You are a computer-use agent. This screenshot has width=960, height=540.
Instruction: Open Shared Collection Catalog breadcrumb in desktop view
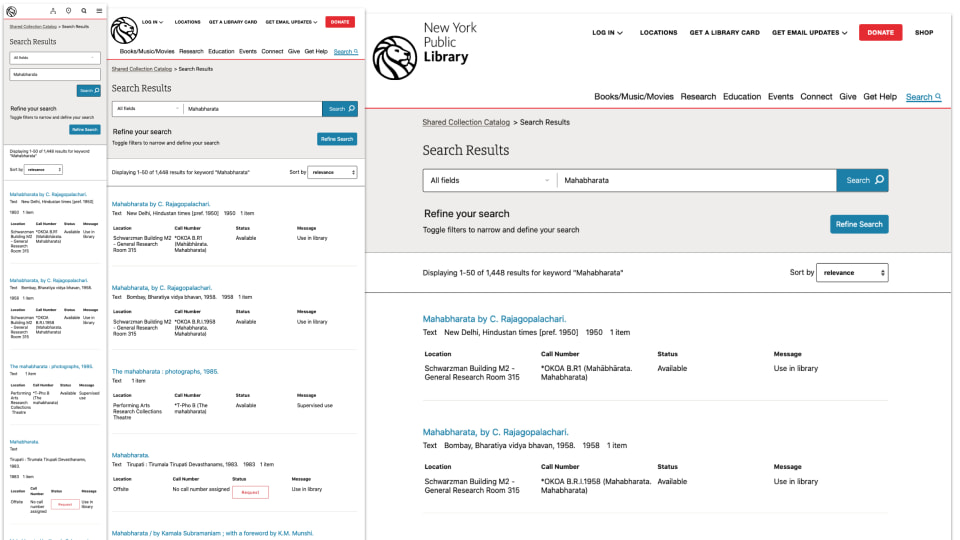[x=466, y=122]
